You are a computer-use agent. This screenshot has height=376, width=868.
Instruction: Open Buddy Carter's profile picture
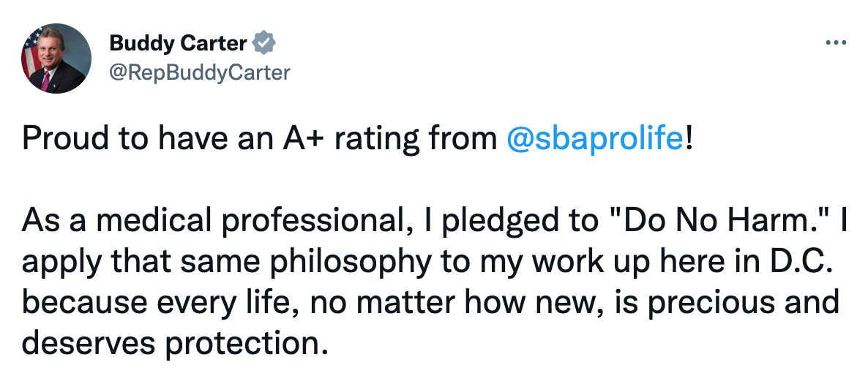56,58
